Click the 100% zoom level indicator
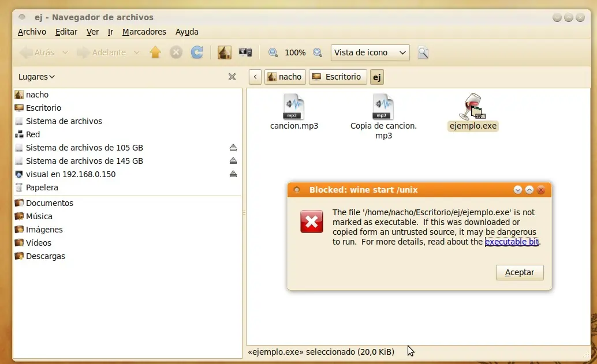597x364 pixels. pos(295,52)
